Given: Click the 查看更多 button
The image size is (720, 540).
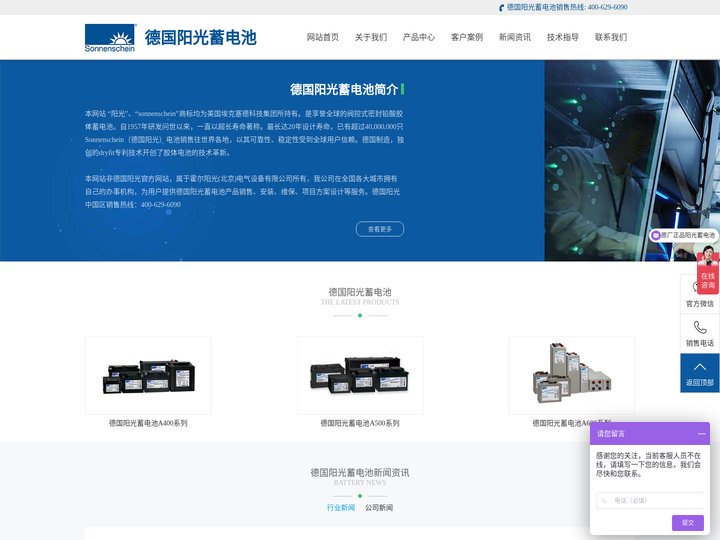Looking at the screenshot, I should point(380,229).
